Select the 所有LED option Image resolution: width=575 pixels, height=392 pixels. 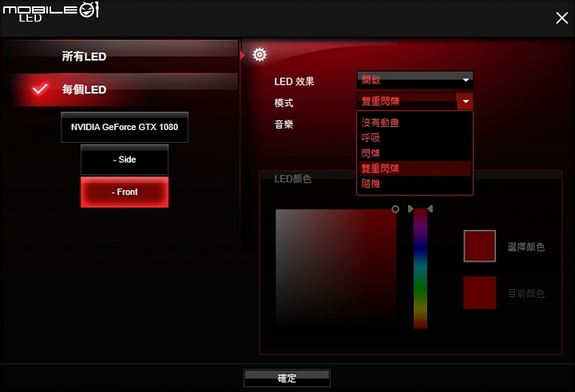(121, 56)
